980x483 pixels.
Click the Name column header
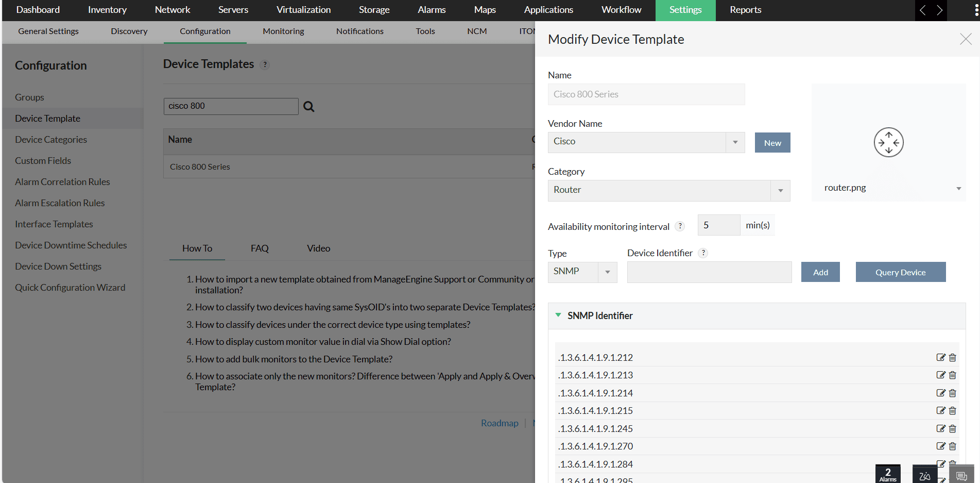click(180, 140)
